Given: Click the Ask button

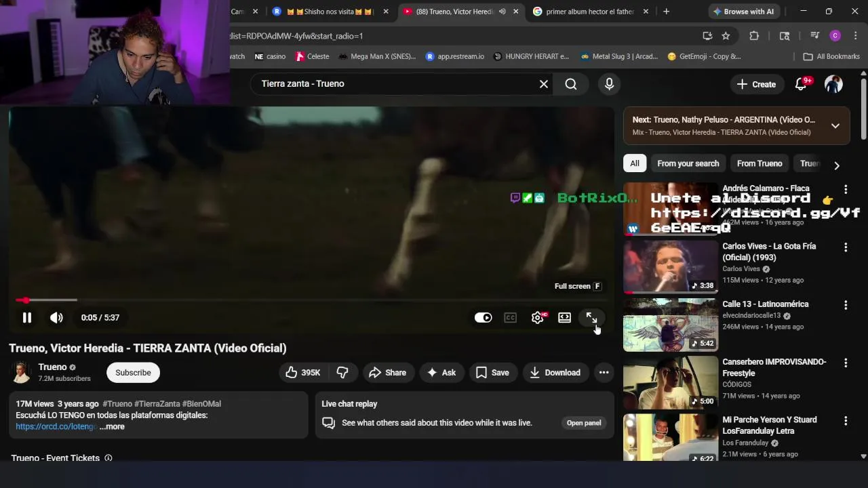Looking at the screenshot, I should tap(441, 372).
